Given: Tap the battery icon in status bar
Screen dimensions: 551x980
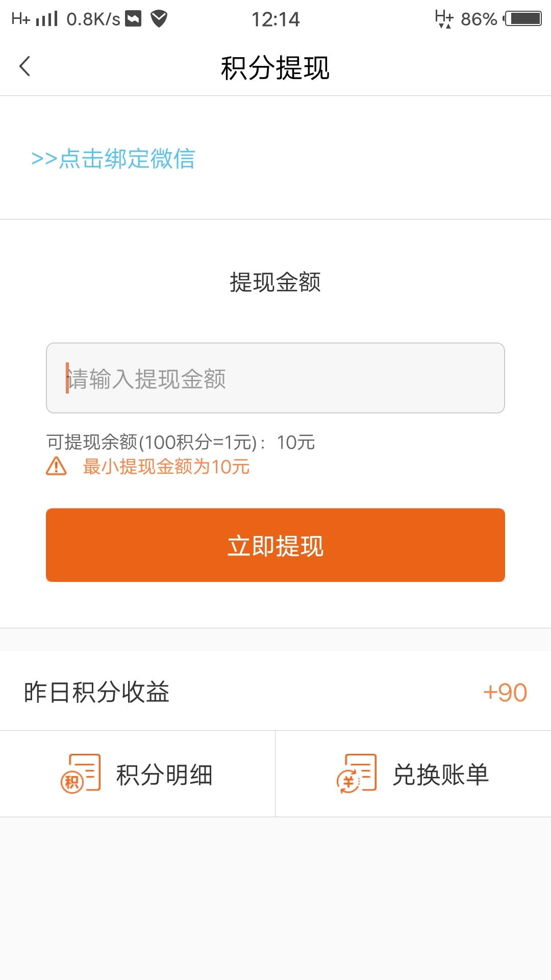Looking at the screenshot, I should click(523, 19).
